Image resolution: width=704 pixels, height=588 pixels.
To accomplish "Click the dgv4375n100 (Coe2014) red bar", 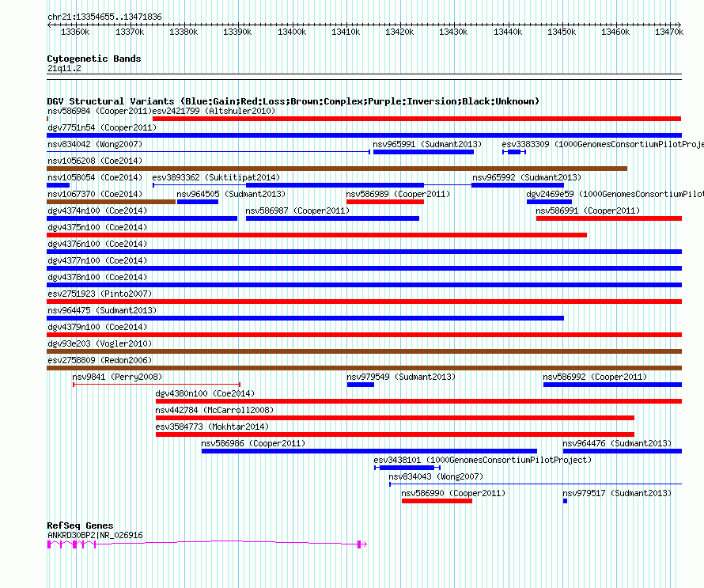I will click(x=316, y=235).
